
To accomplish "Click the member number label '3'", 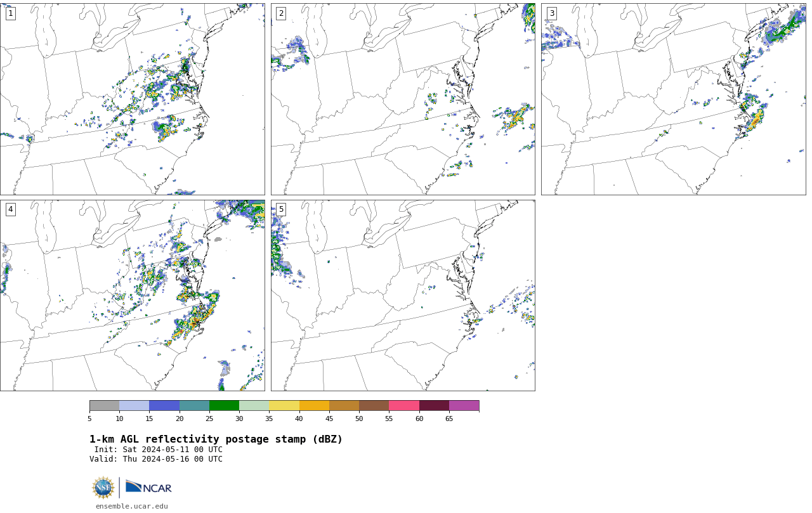I will [551, 13].
